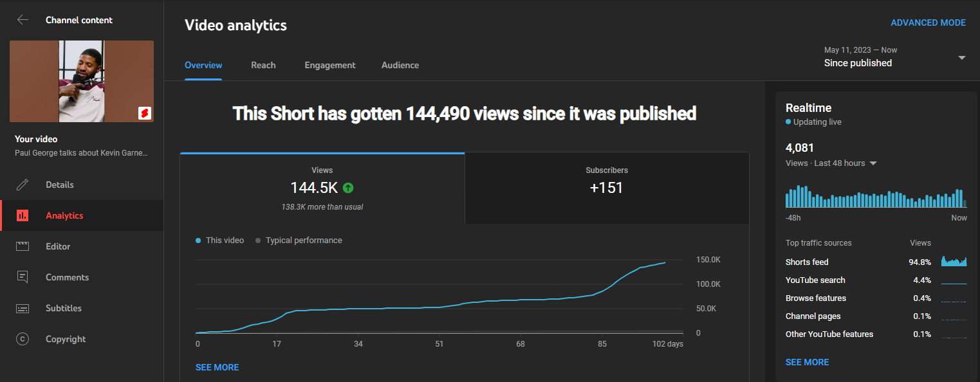Click the May 11, 2023 — Now date text
The height and width of the screenshot is (382, 980).
860,50
